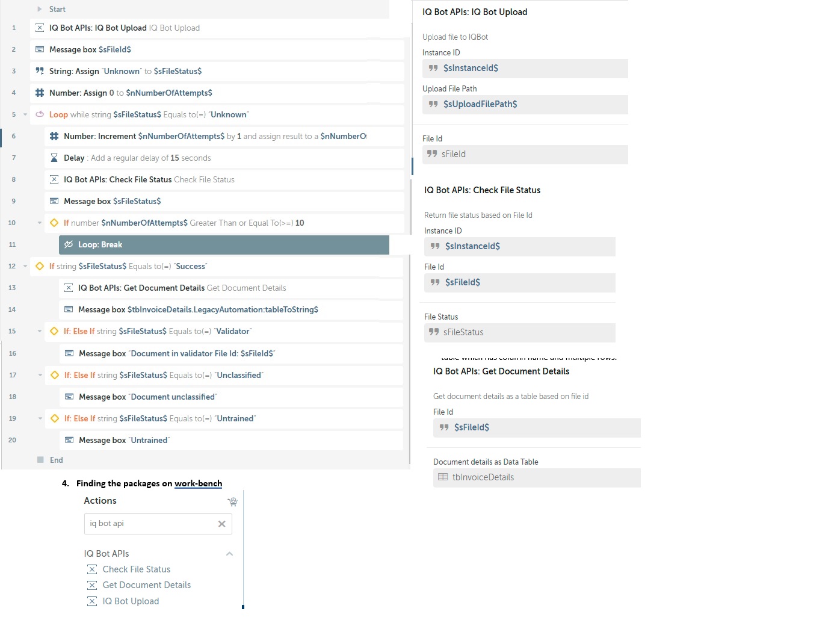
Task: Click the Loop Break icon
Action: click(x=69, y=244)
